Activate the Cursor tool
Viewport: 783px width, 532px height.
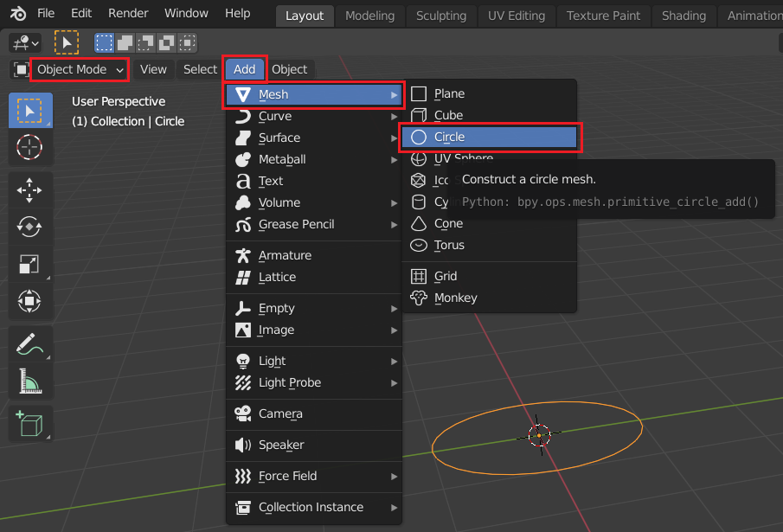(x=30, y=147)
